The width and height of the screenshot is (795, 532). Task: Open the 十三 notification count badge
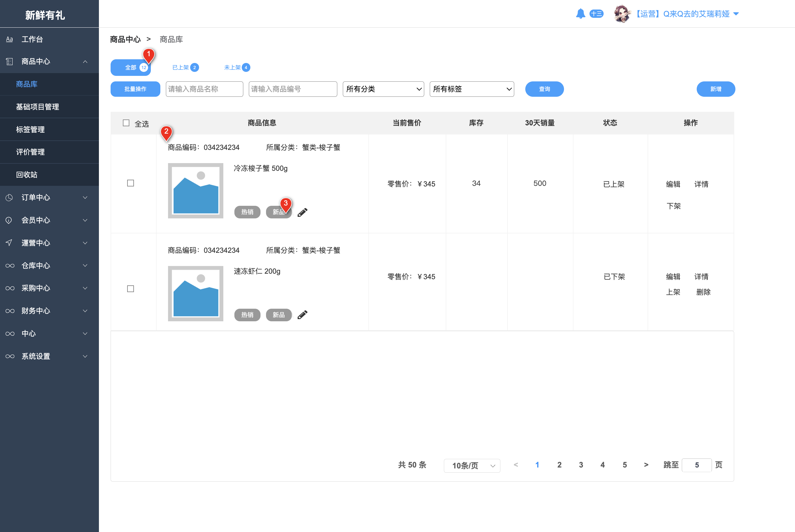tap(596, 14)
